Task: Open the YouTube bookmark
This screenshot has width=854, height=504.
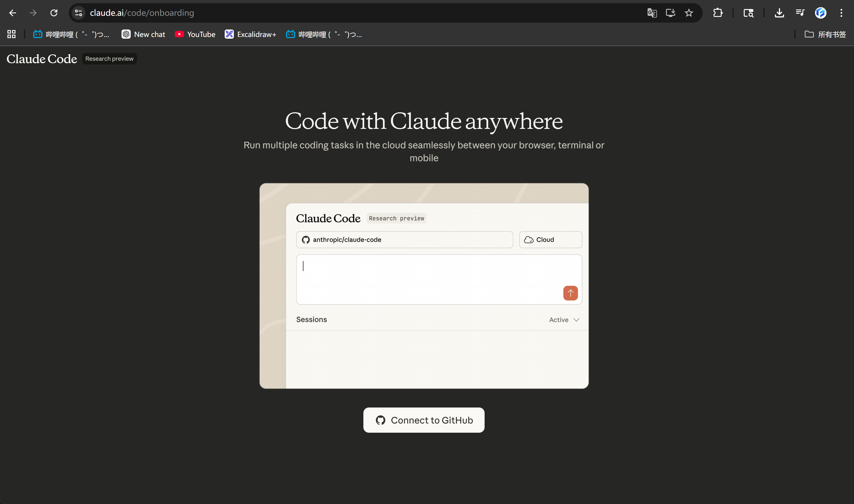Action: 195,34
